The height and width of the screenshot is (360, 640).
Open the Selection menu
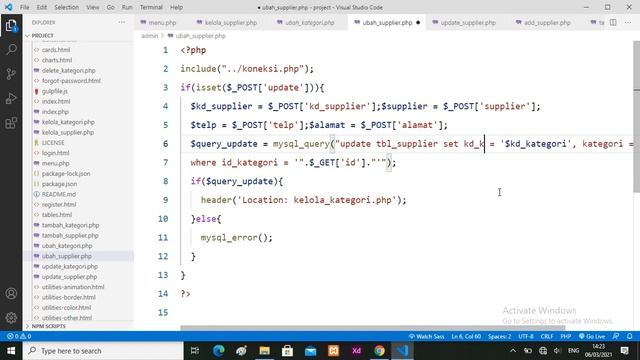coord(67,7)
